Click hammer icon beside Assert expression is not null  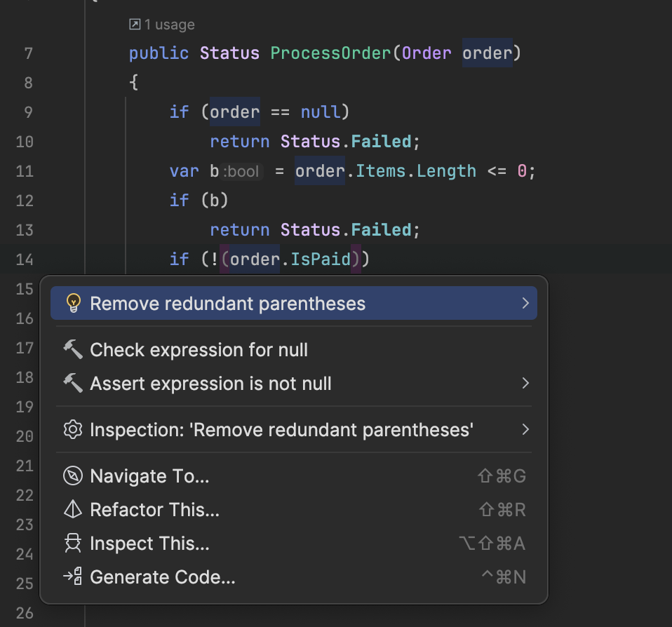(73, 384)
